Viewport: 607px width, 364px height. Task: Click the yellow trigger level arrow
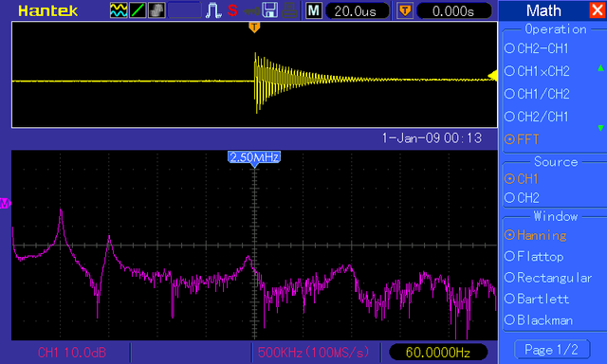493,76
